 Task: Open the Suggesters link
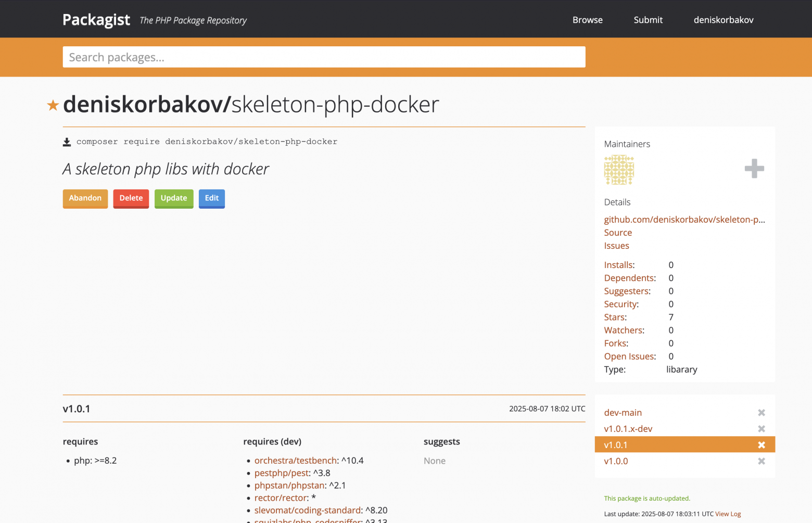(x=627, y=291)
